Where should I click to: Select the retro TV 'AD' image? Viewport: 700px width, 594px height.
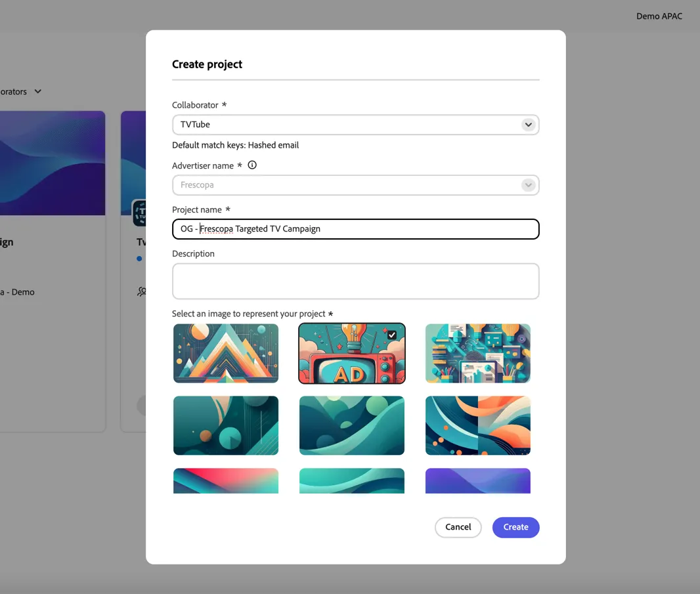pos(352,354)
